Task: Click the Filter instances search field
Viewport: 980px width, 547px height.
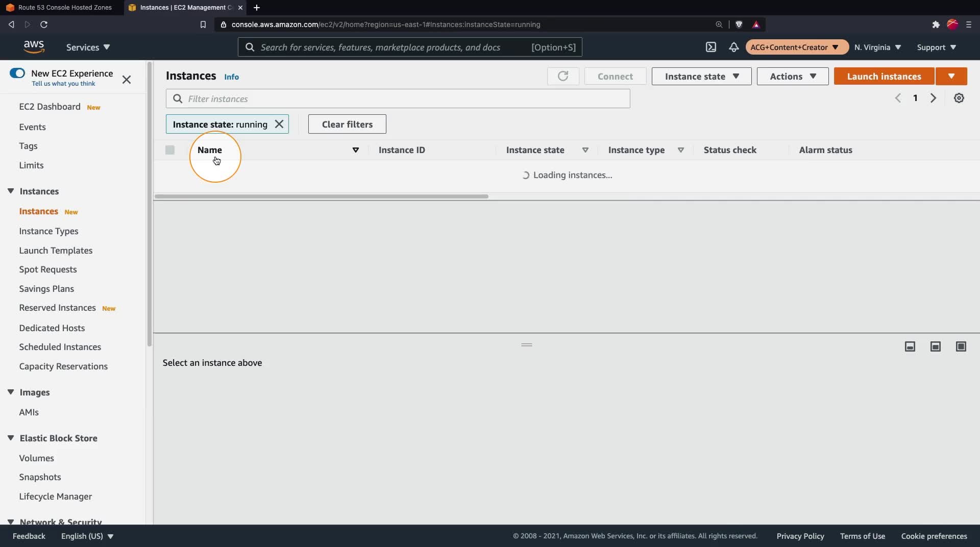Action: click(398, 98)
